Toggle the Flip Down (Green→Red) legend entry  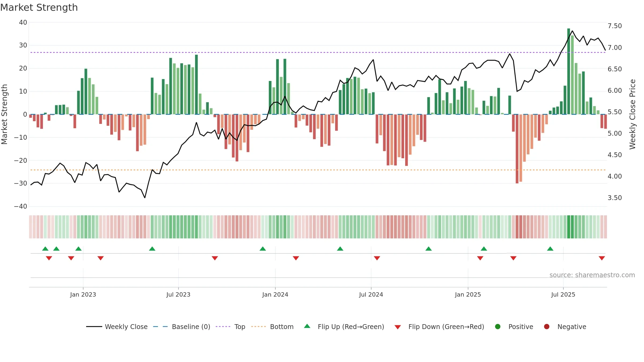[x=439, y=327]
